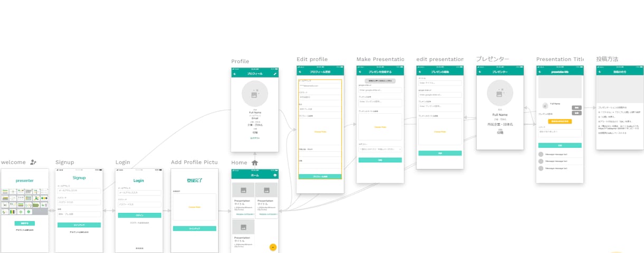Click back arrow in プレゼンター screen header
This screenshot has width=644, height=253.
[480, 72]
